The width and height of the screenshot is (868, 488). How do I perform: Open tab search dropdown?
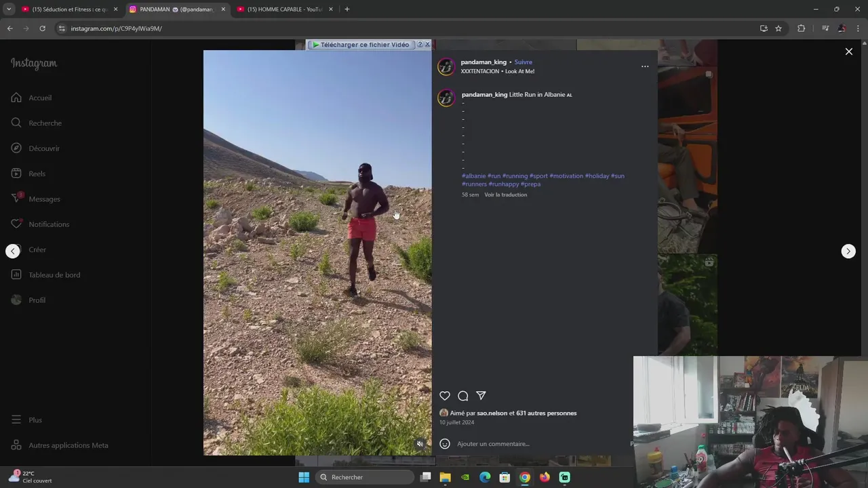(x=9, y=9)
